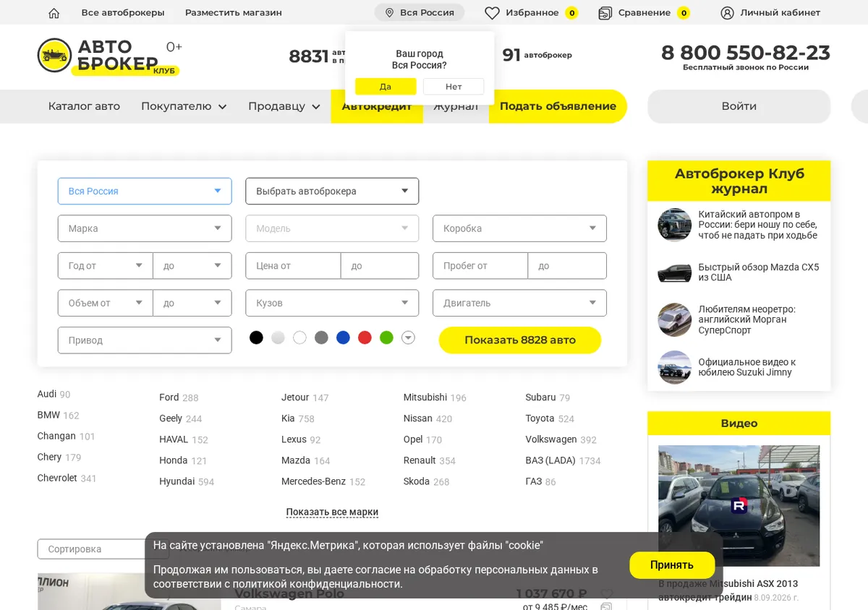Toggle the green color filter
The height and width of the screenshot is (610, 868).
click(386, 338)
